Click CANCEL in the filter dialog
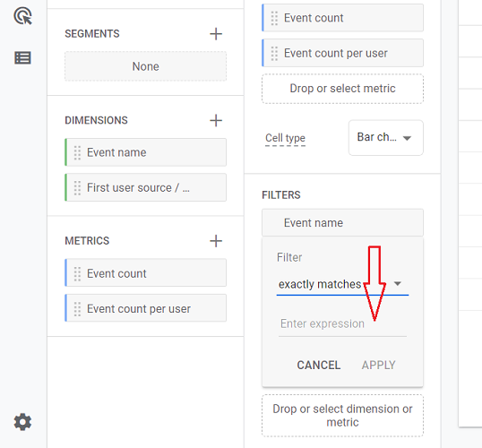The image size is (482, 448). (x=318, y=366)
